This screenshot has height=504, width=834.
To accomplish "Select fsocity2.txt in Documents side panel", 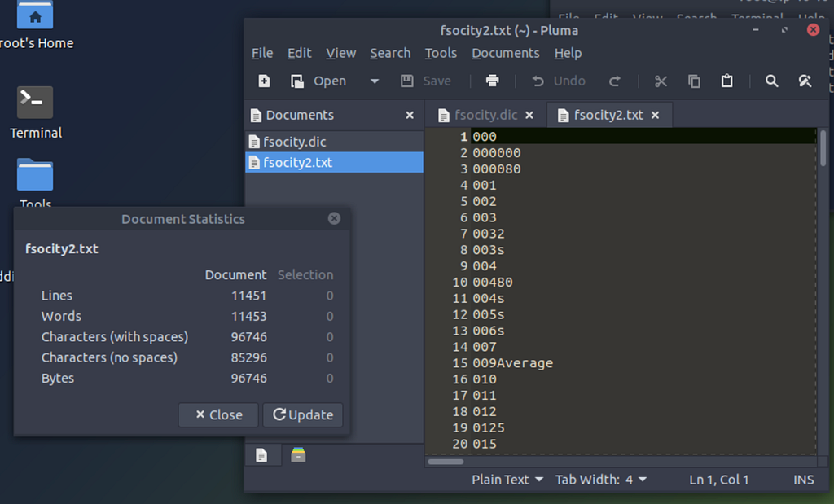I will tap(334, 162).
